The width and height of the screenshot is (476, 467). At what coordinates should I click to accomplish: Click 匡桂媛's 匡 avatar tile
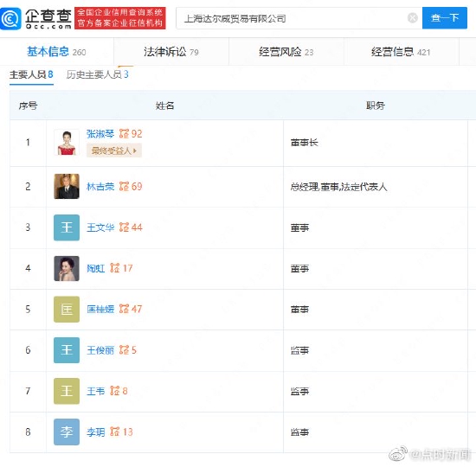[x=67, y=310]
